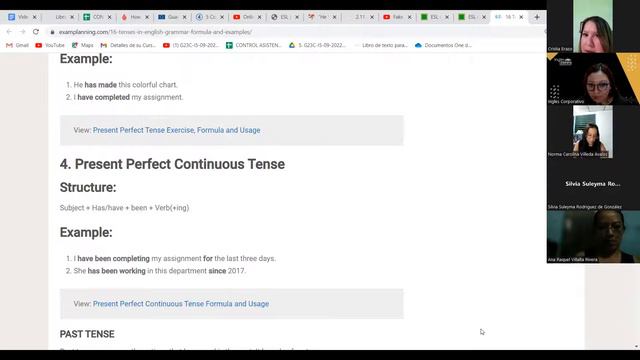Open the Gmail bookmark
Screen dimensions: 640x360
(x=17, y=45)
